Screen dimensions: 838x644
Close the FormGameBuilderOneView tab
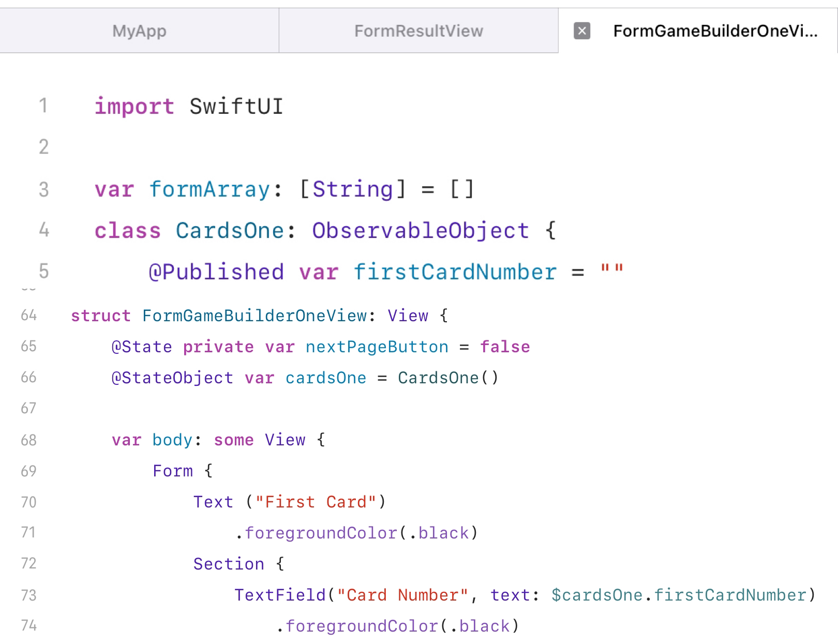(582, 31)
